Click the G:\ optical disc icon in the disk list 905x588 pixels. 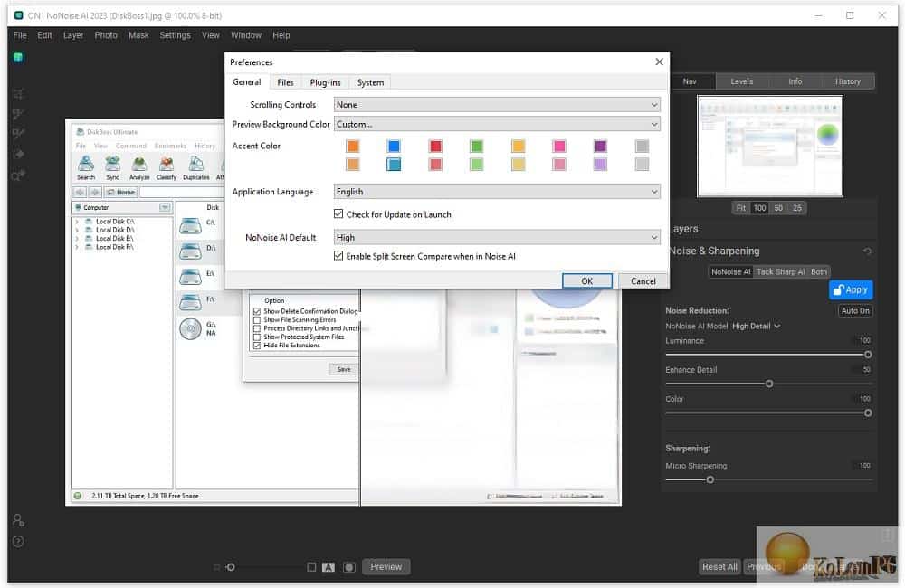(x=190, y=329)
